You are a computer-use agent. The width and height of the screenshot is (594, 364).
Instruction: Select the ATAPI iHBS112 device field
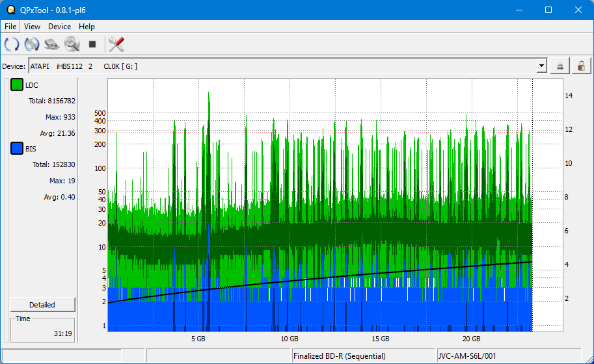click(280, 66)
